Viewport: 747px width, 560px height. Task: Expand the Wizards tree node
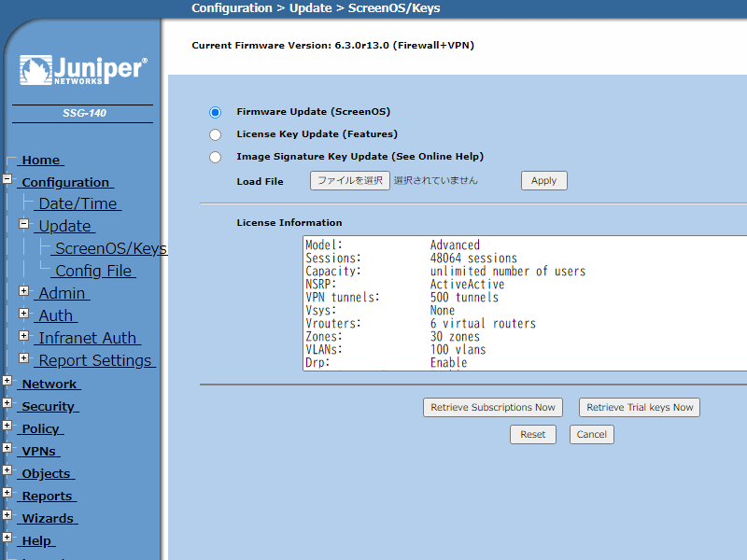pyautogui.click(x=7, y=515)
